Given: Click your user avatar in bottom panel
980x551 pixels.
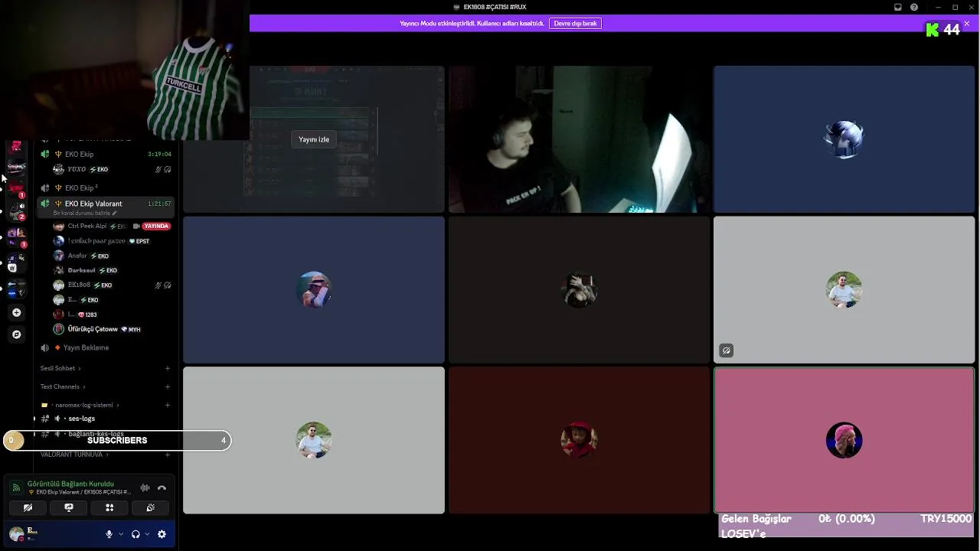Looking at the screenshot, I should pyautogui.click(x=16, y=533).
